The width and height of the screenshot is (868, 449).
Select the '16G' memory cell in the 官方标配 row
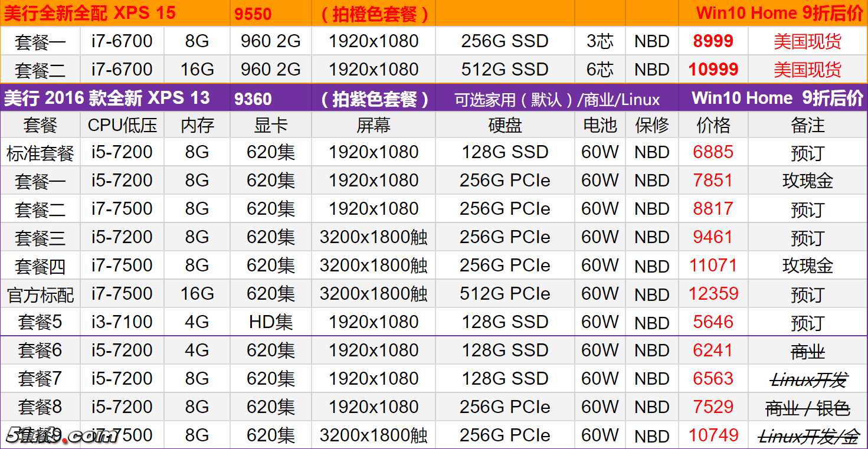[197, 294]
